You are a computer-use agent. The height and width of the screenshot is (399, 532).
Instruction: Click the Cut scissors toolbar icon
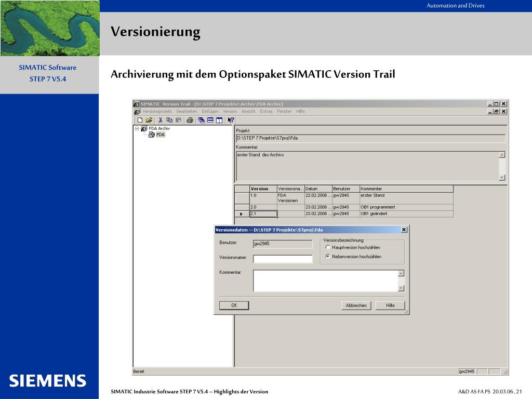tap(161, 120)
